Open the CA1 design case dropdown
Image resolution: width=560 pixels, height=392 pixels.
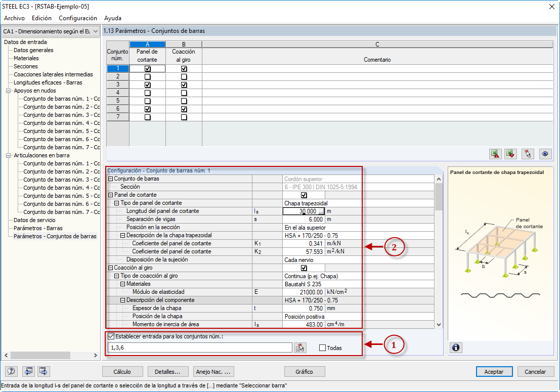coord(96,31)
